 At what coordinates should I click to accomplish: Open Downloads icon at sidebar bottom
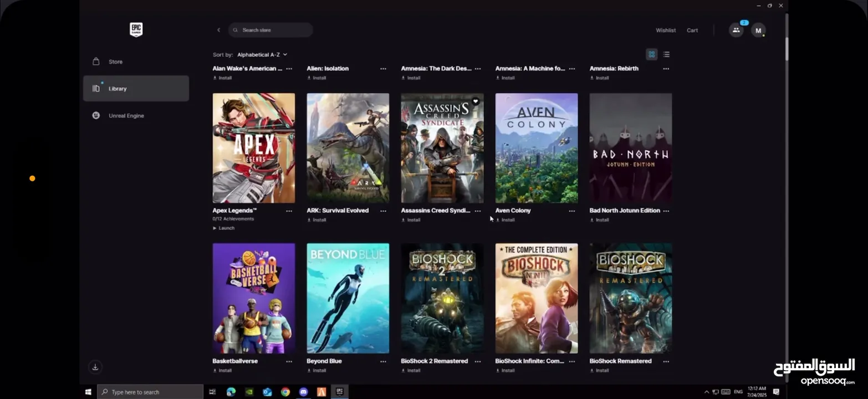pos(95,367)
